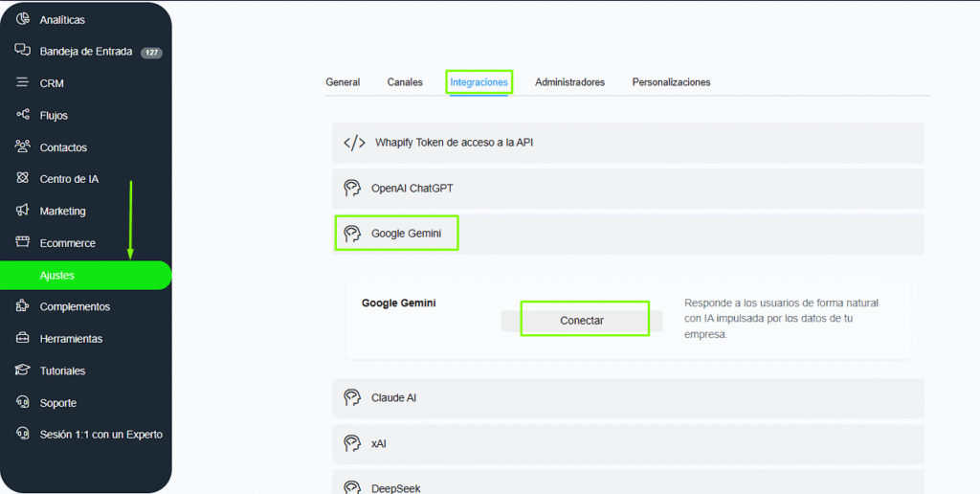Screen dimensions: 980x494
Task: Click the Marketing megaphone icon
Action: (x=23, y=211)
